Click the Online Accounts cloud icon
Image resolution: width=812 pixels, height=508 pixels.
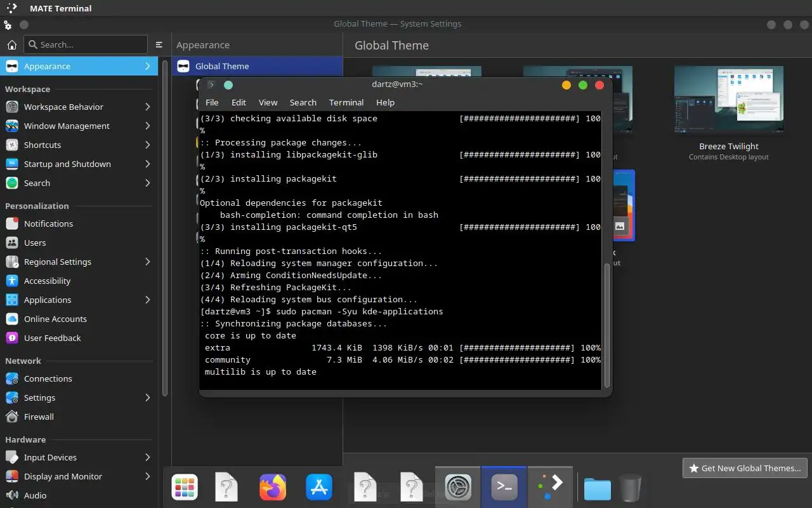pos(12,319)
